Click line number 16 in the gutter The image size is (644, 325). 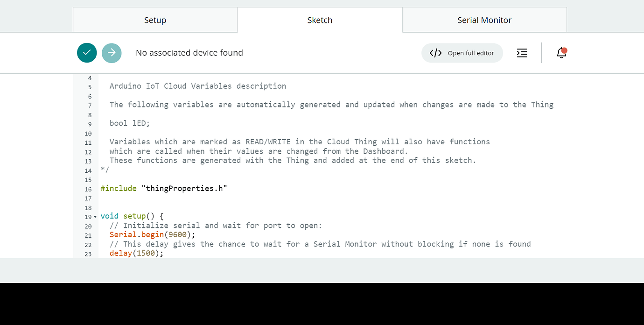click(88, 189)
